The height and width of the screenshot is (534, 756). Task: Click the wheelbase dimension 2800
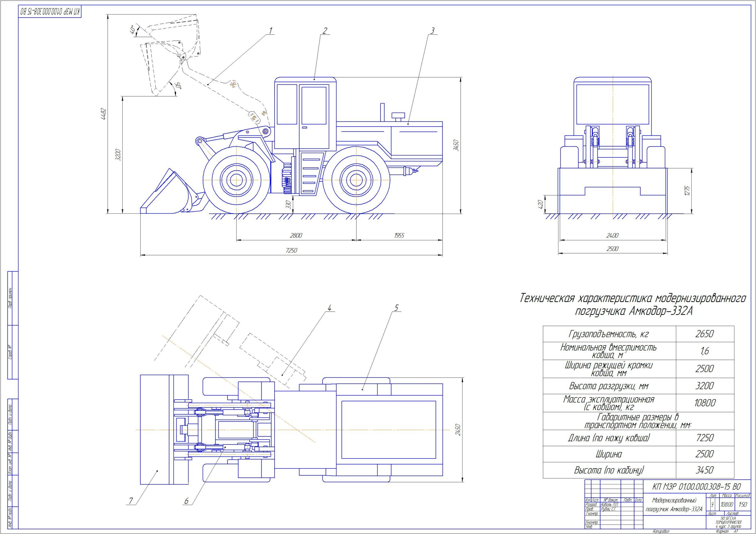296,235
